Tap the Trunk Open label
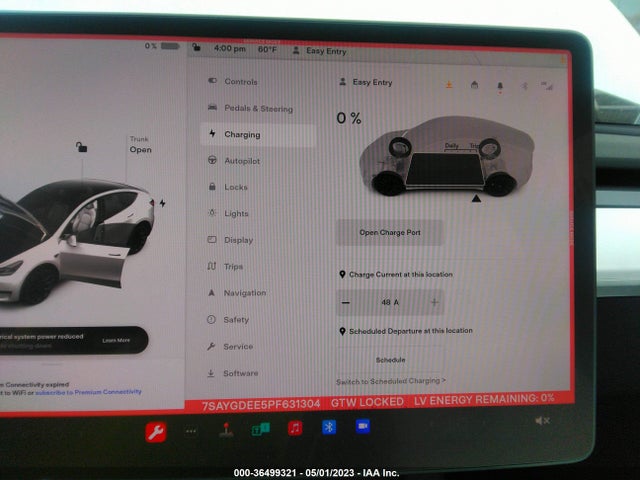 click(140, 144)
